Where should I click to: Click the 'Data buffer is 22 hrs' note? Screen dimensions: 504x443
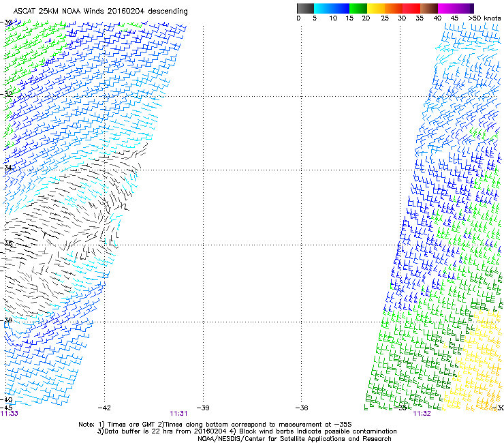pyautogui.click(x=247, y=431)
